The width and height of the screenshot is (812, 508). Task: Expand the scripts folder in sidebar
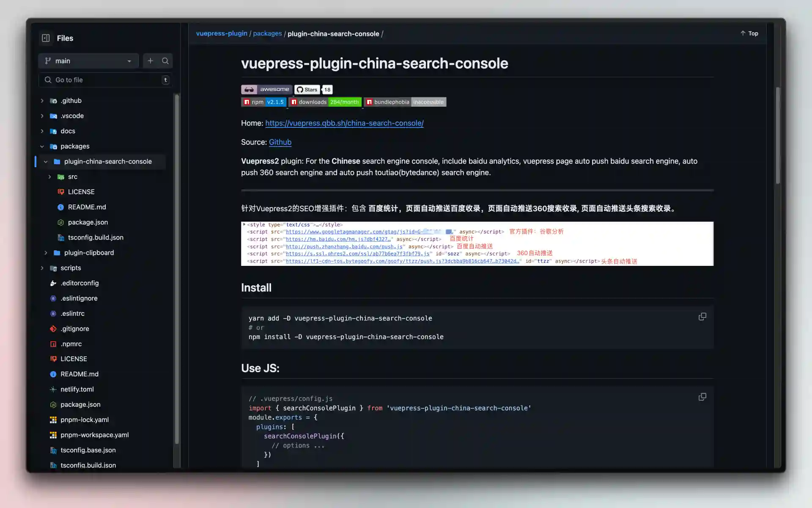tap(41, 268)
